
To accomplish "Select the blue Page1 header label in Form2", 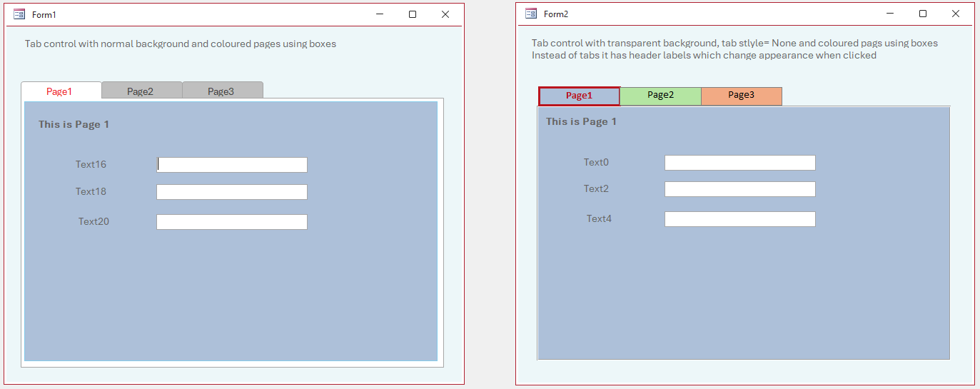I will point(579,96).
